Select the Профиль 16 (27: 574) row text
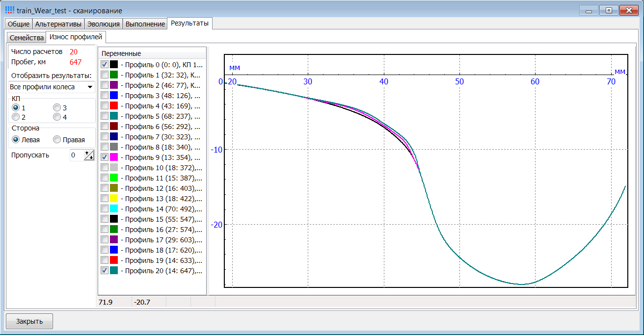 (161, 230)
